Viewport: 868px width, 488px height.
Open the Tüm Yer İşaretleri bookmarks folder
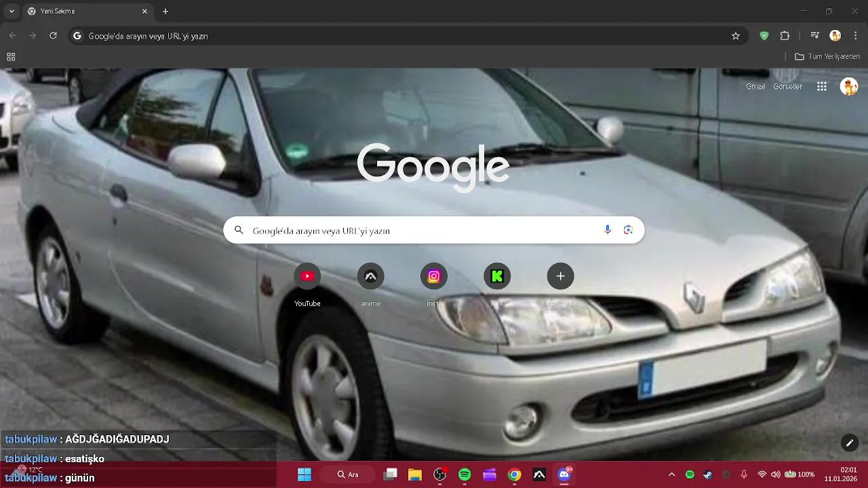827,57
